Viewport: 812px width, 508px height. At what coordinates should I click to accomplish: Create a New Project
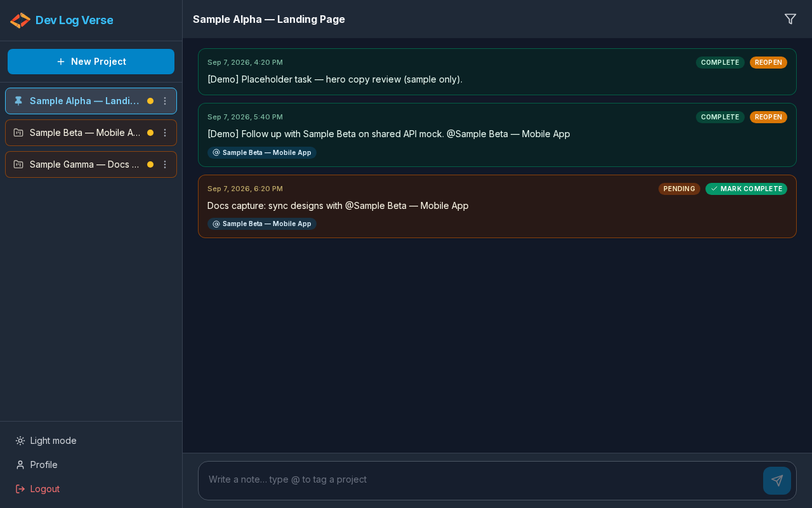point(91,62)
